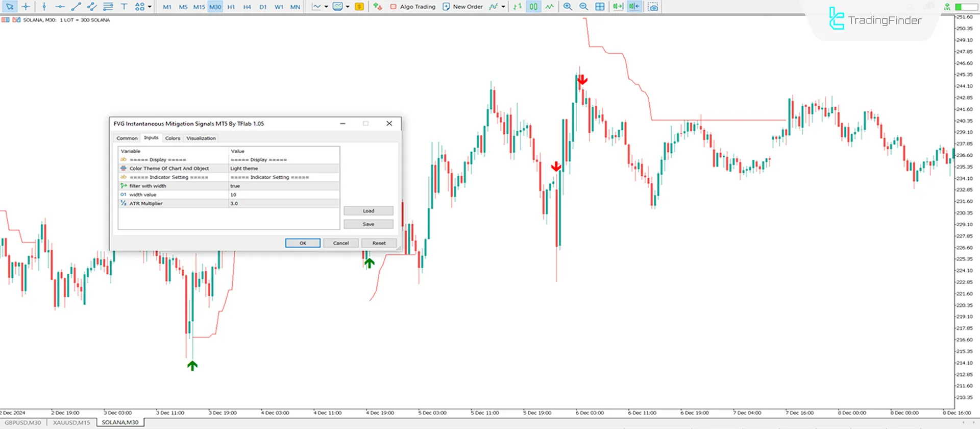Pick the trendline drawing tool
Viewport: 980px width, 429px height.
click(x=76, y=7)
